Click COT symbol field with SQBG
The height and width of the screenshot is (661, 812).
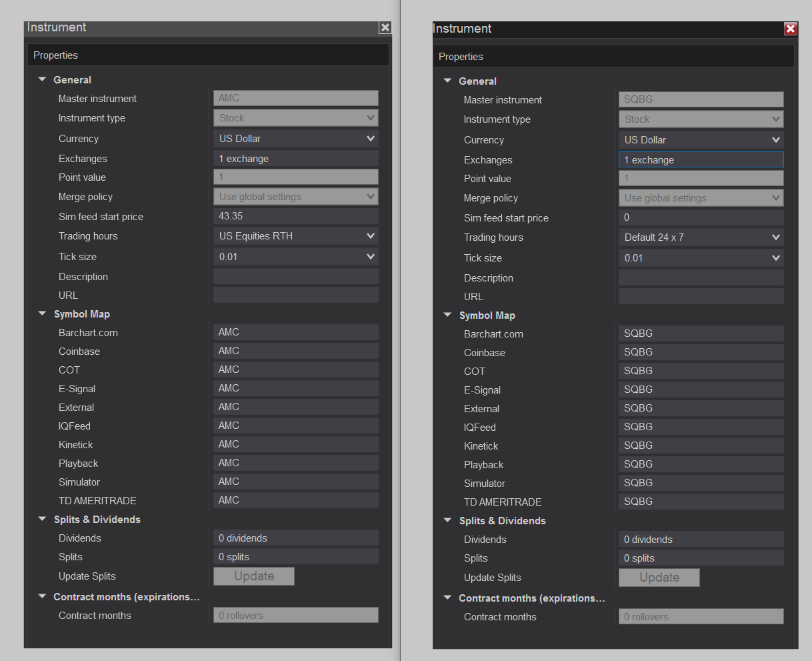pyautogui.click(x=701, y=371)
